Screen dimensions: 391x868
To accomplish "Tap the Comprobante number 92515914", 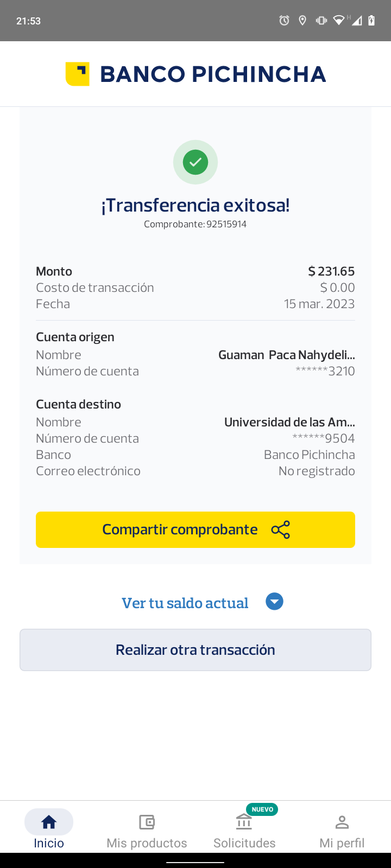I will pyautogui.click(x=226, y=224).
